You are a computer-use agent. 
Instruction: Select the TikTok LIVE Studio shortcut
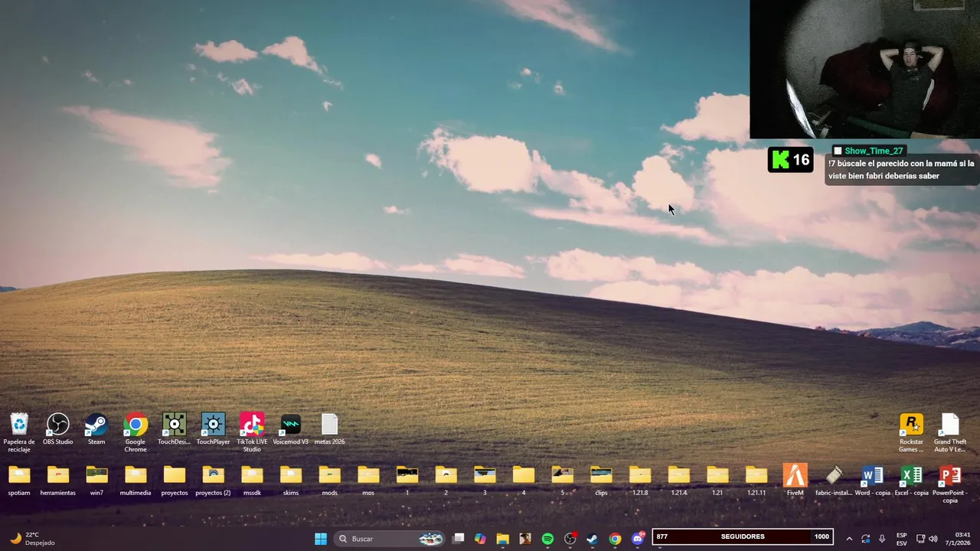click(x=252, y=432)
